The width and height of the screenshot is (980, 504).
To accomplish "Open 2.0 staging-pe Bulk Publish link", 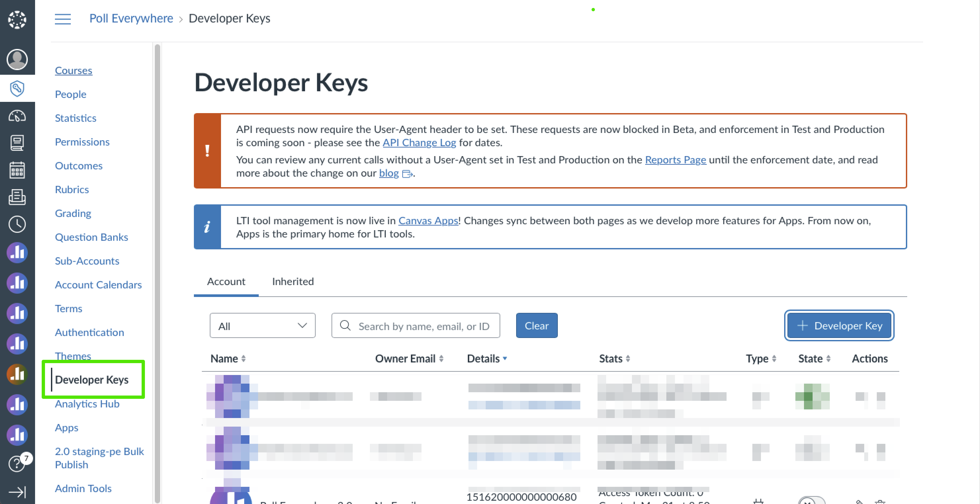I will point(99,458).
